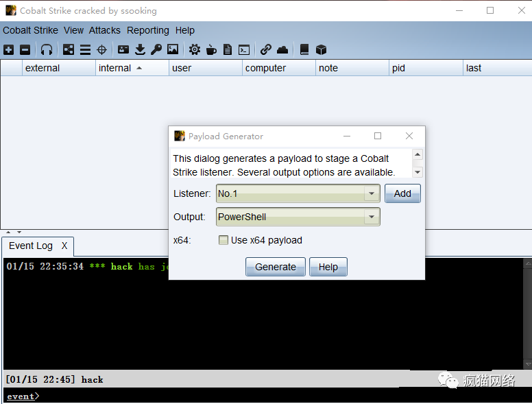The height and width of the screenshot is (404, 532).
Task: Open the Attacks menu
Action: (104, 31)
